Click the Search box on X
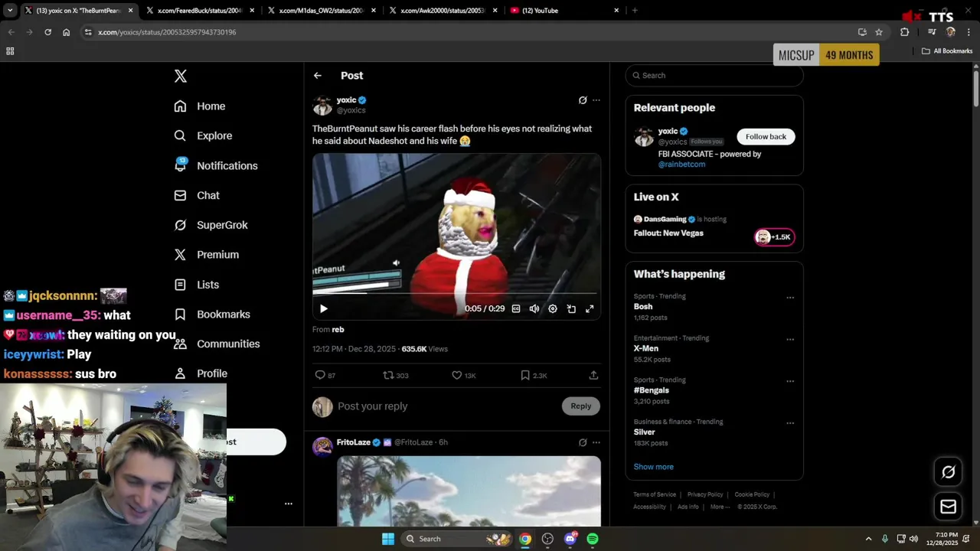 tap(714, 75)
